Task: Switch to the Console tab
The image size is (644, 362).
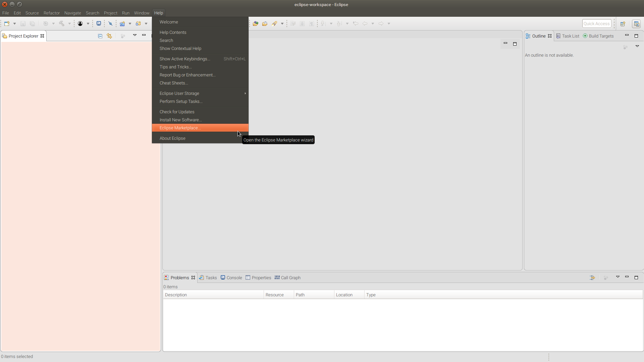Action: [231, 278]
